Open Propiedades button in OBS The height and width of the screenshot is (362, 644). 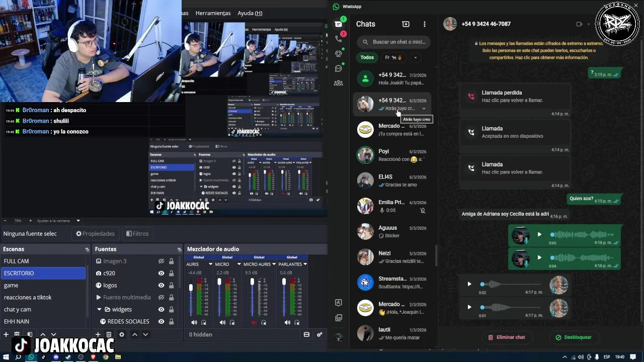coord(95,234)
